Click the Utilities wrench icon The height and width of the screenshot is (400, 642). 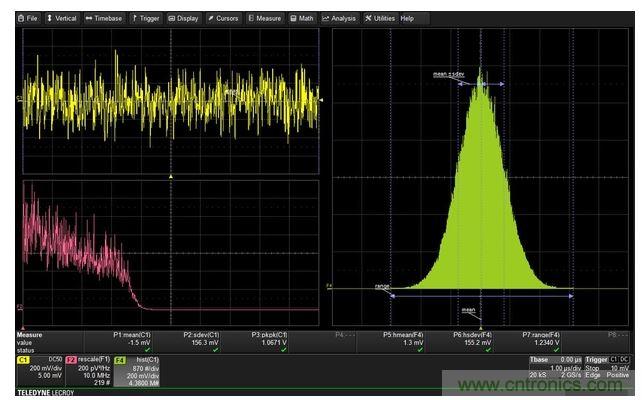click(x=368, y=18)
